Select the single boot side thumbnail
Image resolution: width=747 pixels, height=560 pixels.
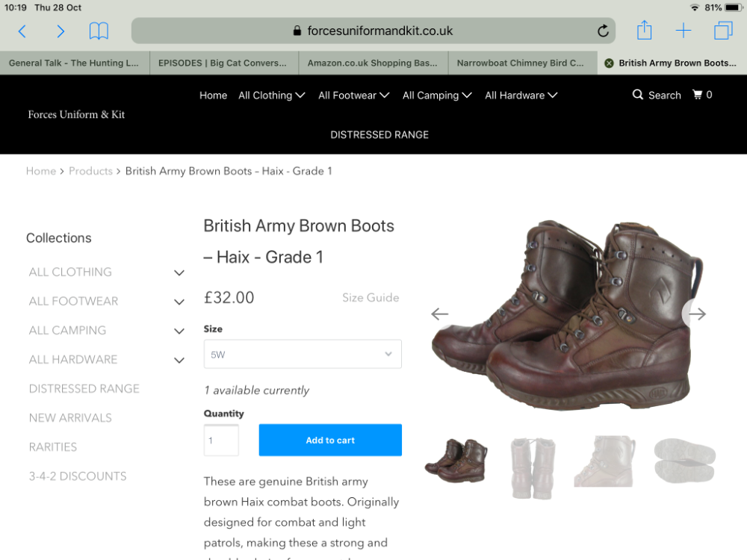click(x=604, y=461)
